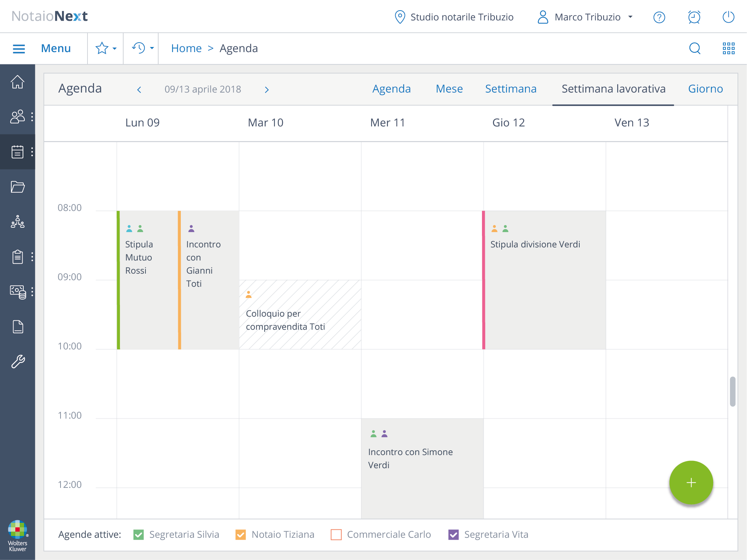Expand the favorites star dropdown
The width and height of the screenshot is (747, 560).
(x=105, y=48)
